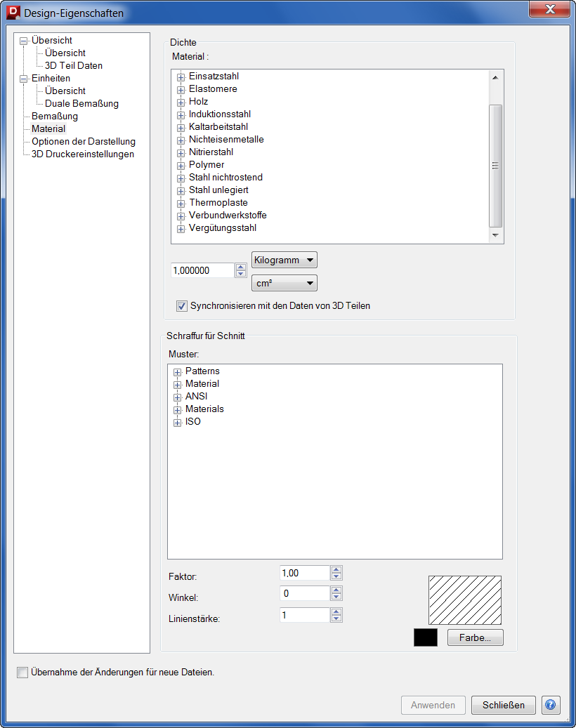Viewport: 576px width, 728px height.
Task: Expand the Kaltarbeitstahl material group
Action: point(181,127)
